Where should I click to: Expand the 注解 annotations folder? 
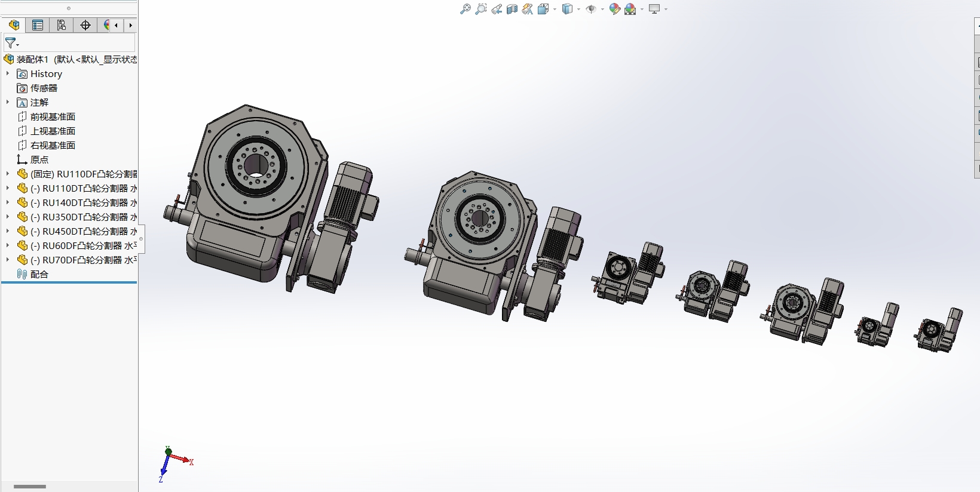8,102
